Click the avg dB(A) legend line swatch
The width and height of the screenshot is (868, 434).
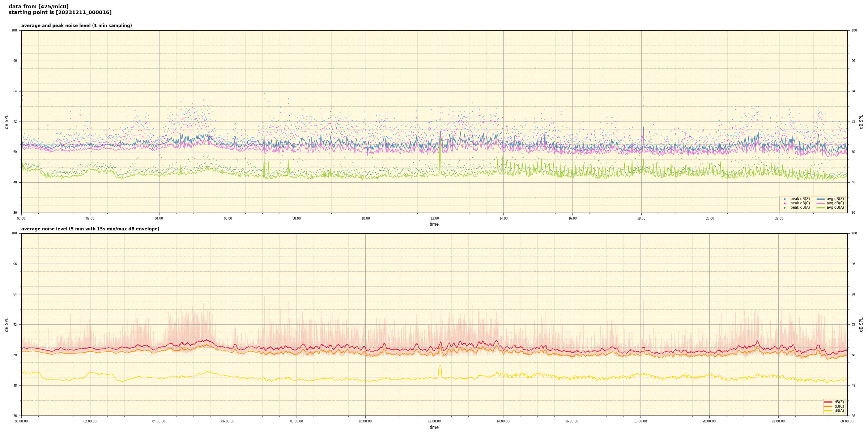click(x=821, y=208)
